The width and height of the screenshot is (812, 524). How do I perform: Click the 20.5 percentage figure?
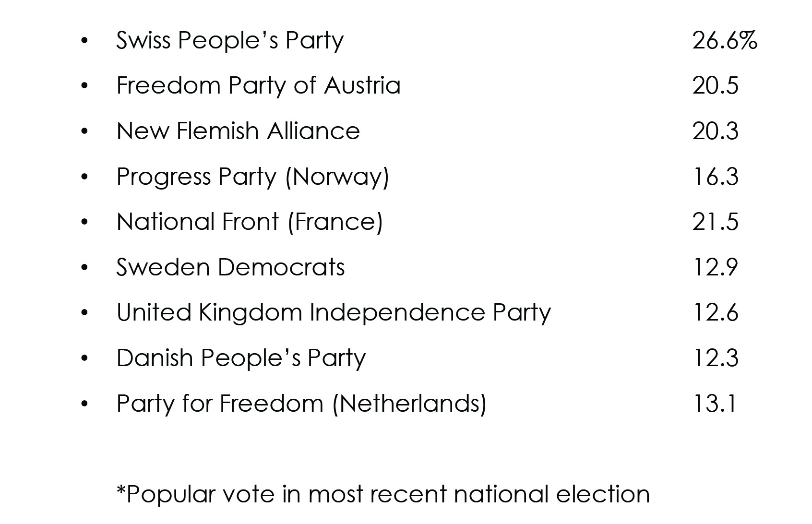coord(715,86)
